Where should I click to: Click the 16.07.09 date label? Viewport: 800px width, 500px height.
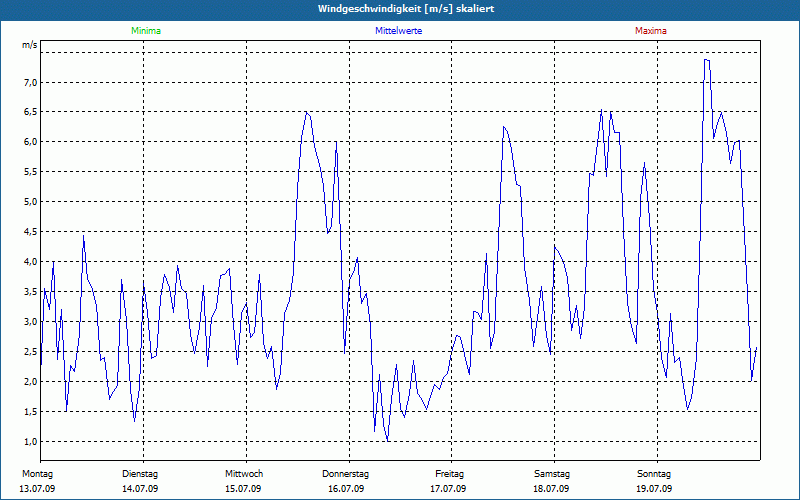346,489
